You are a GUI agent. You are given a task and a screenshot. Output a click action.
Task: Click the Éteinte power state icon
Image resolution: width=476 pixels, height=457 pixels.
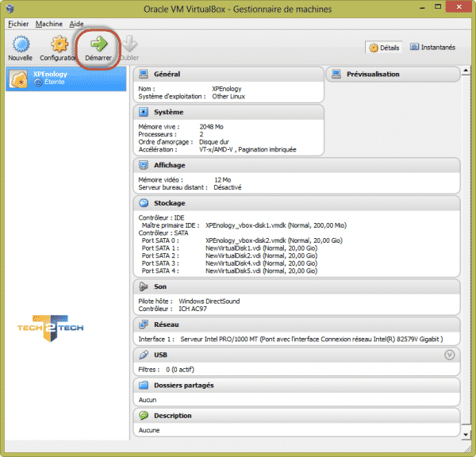pos(38,83)
